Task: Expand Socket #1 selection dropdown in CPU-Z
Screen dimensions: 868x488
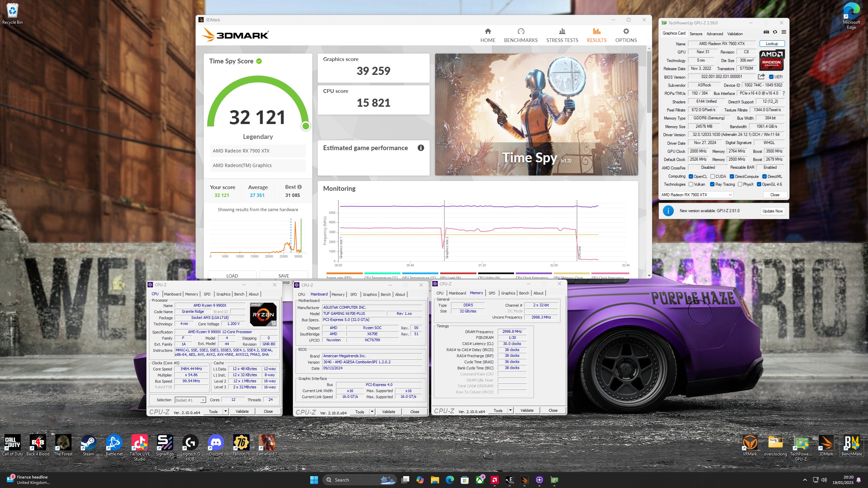Action: tap(203, 400)
